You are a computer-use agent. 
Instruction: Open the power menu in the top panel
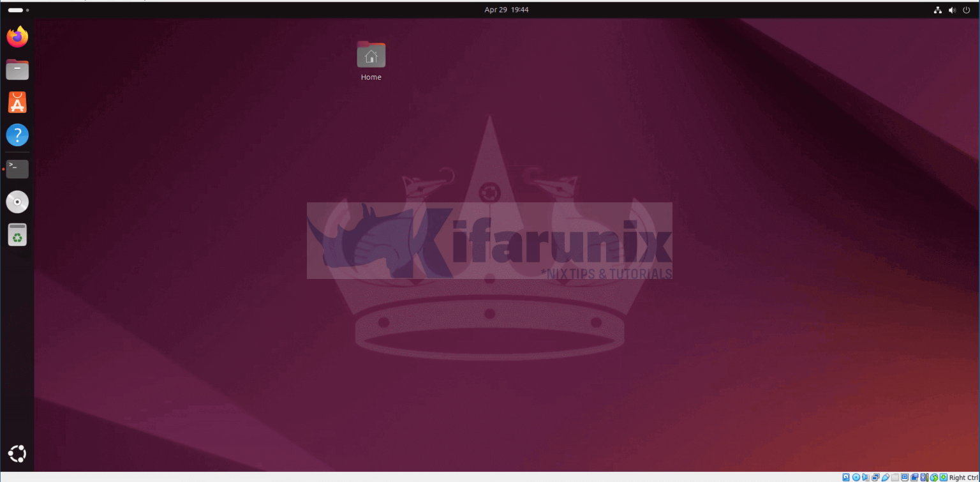click(x=967, y=10)
